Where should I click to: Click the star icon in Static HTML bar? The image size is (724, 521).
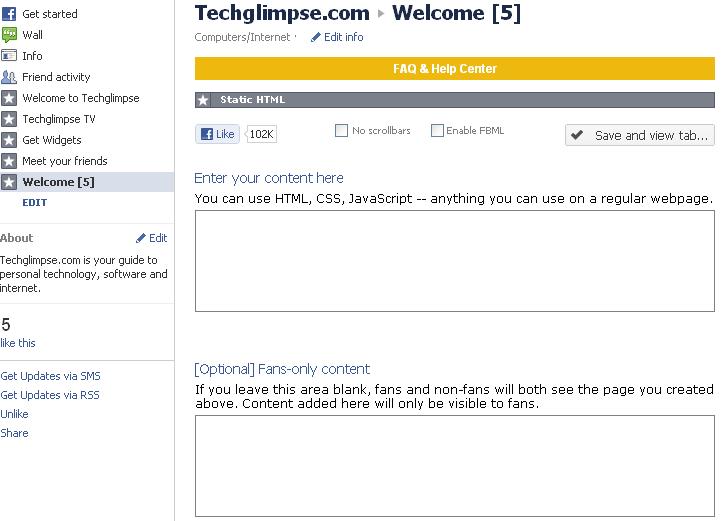coord(203,100)
